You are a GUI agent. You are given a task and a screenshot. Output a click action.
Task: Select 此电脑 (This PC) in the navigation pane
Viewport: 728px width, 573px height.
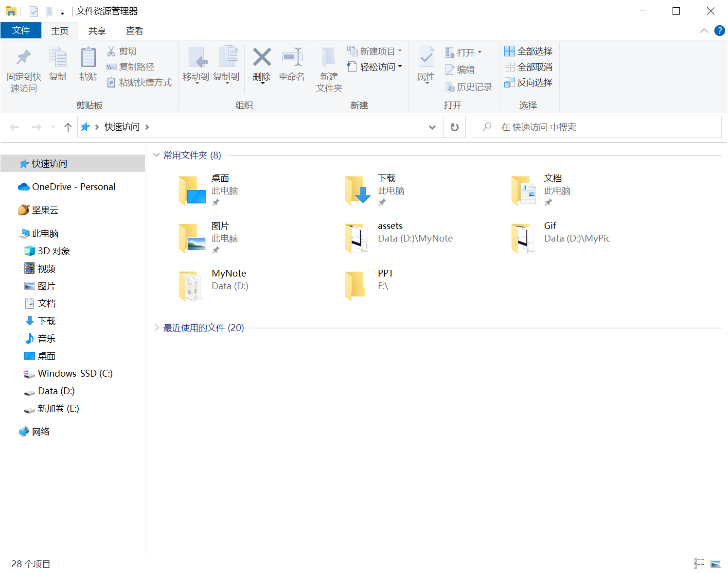[73, 233]
